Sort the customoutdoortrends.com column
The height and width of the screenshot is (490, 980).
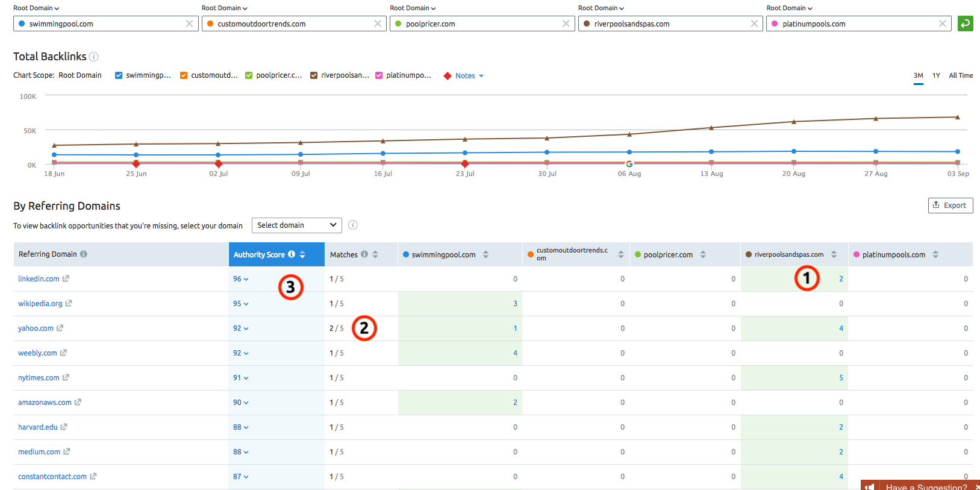click(621, 254)
